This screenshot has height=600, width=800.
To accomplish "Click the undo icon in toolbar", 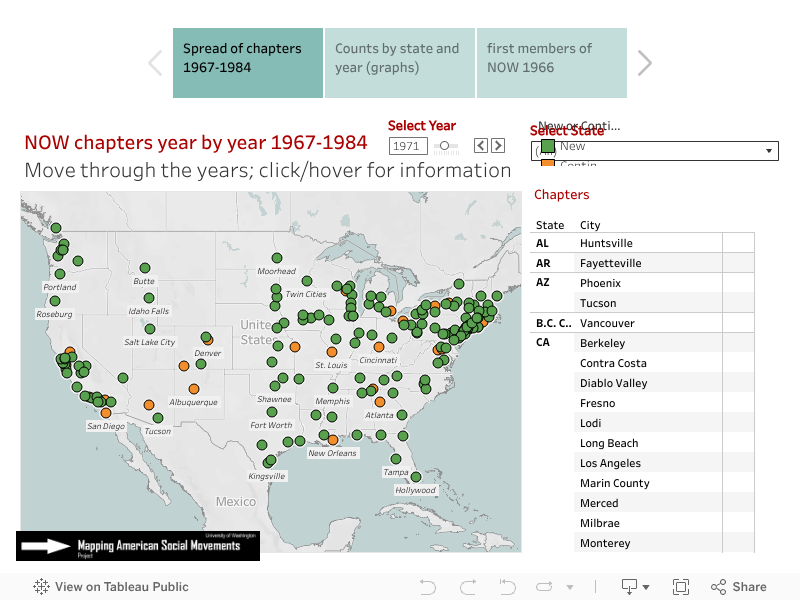I will click(428, 587).
